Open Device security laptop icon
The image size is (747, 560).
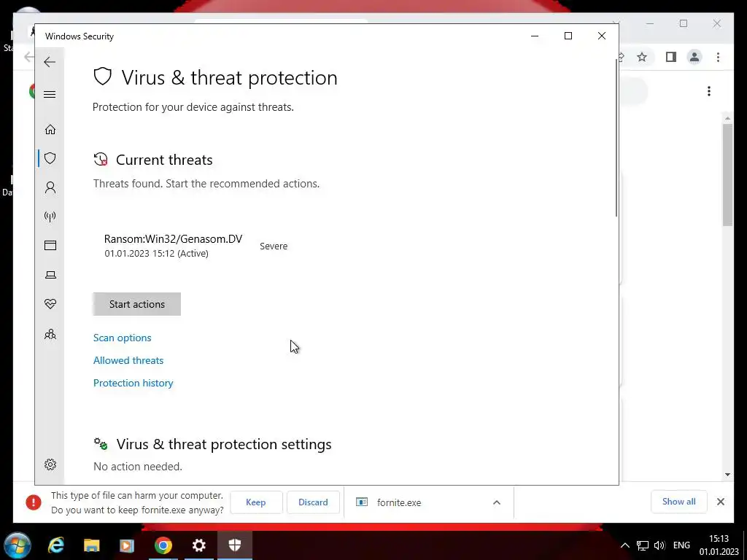[x=50, y=275]
